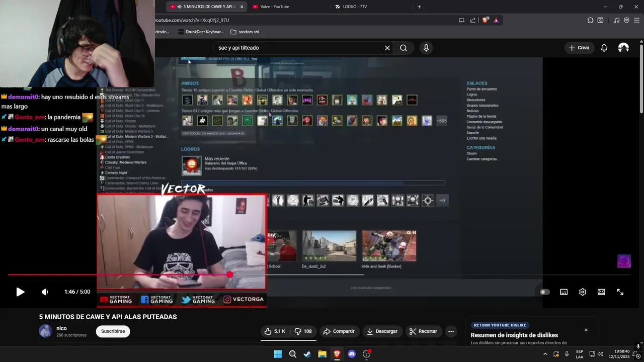Open File Explorer from the taskbar

(322, 354)
